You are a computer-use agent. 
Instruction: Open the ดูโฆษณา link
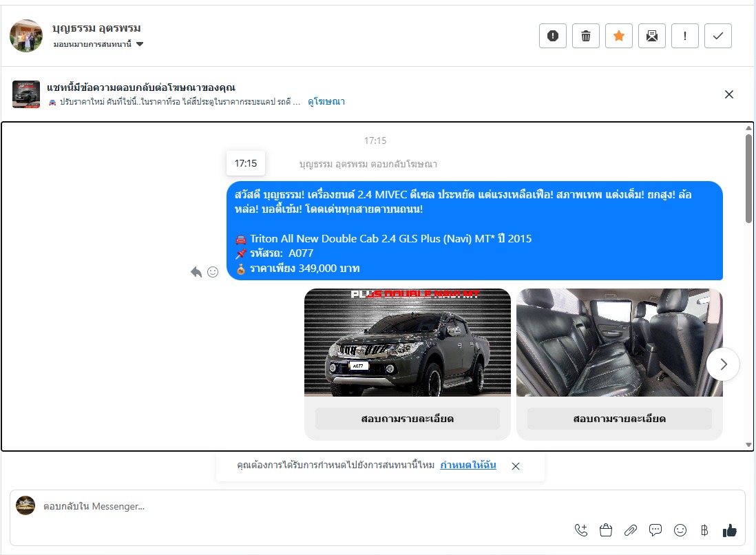click(x=326, y=102)
